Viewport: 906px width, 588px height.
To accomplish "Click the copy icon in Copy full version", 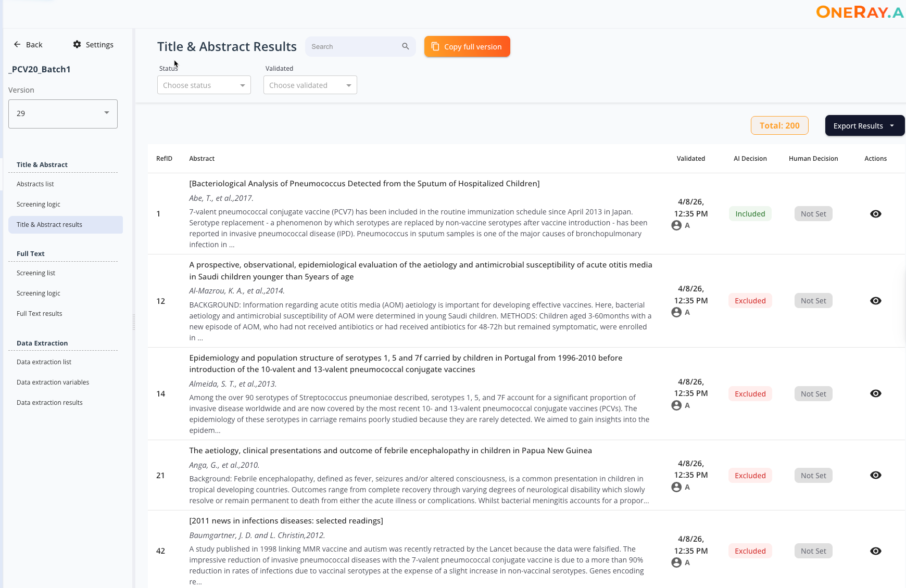I will [x=435, y=46].
